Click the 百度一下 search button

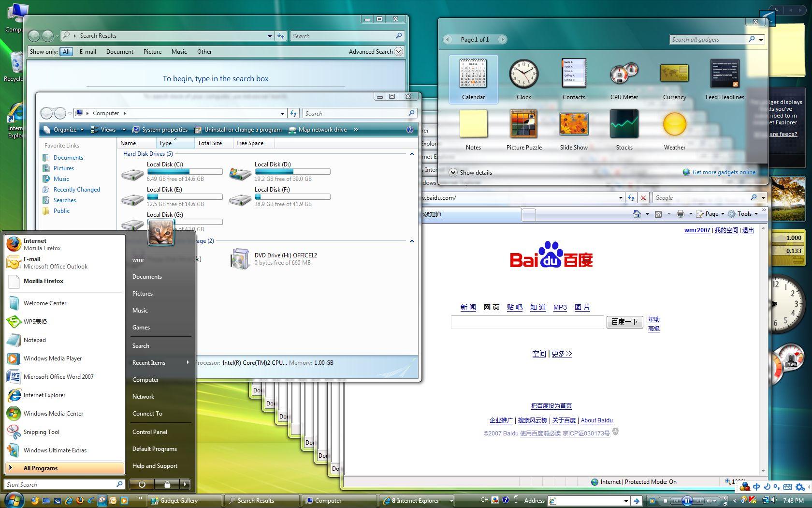[x=624, y=322]
